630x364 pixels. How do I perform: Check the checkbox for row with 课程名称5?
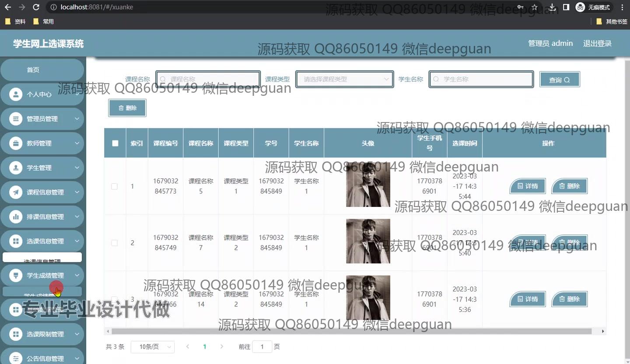115,186
